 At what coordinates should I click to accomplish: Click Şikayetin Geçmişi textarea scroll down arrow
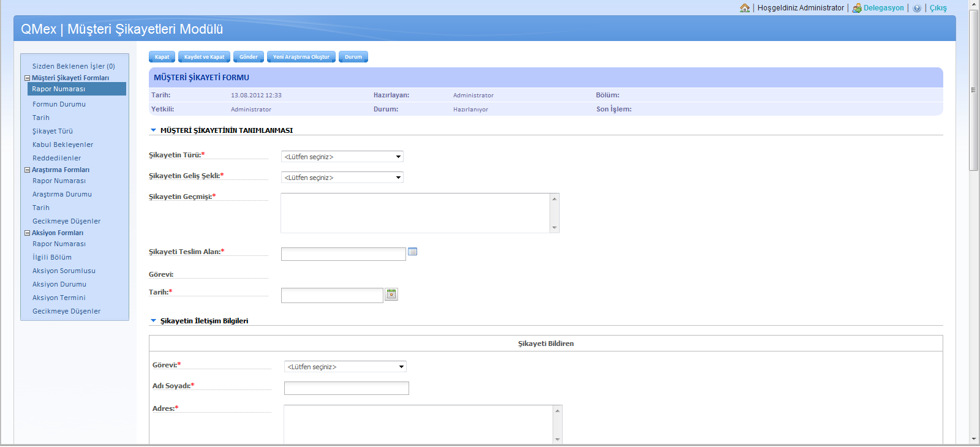(554, 228)
